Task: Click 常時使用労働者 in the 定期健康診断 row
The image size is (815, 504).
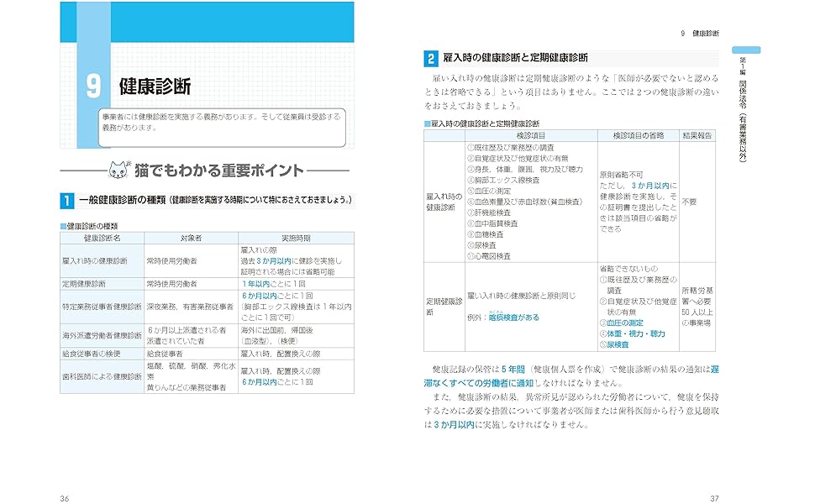Action: click(171, 284)
